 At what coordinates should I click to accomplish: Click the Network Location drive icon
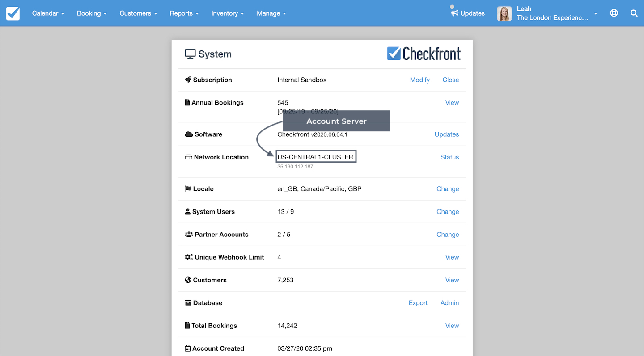click(x=188, y=157)
